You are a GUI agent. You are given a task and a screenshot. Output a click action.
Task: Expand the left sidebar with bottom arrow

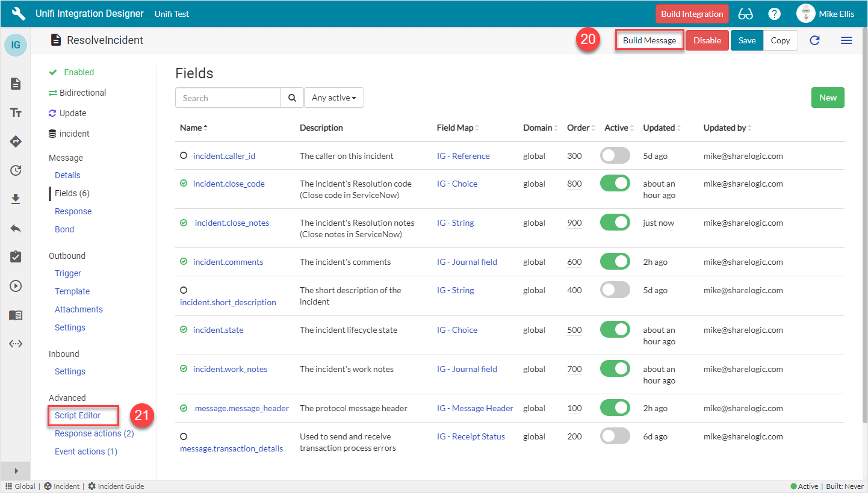(16, 471)
